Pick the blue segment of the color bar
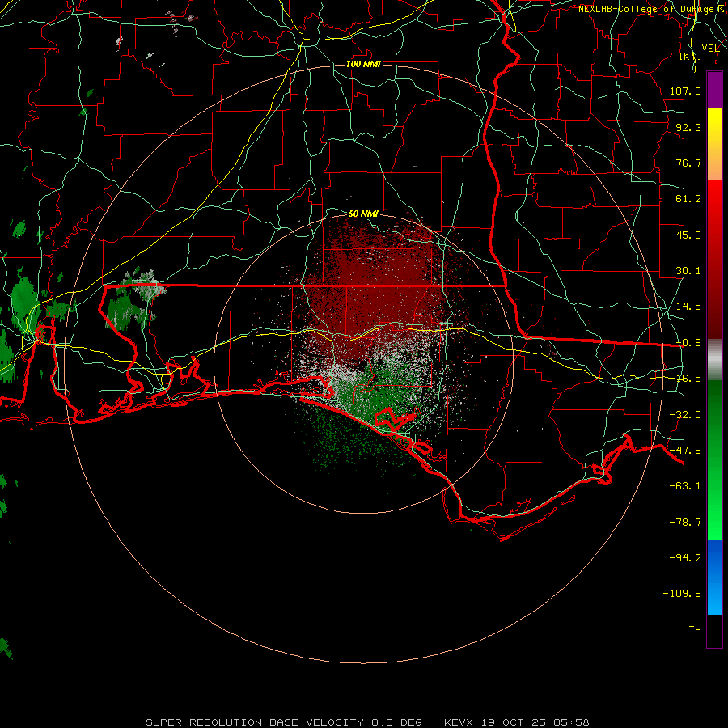This screenshot has height=728, width=728. 714,577
